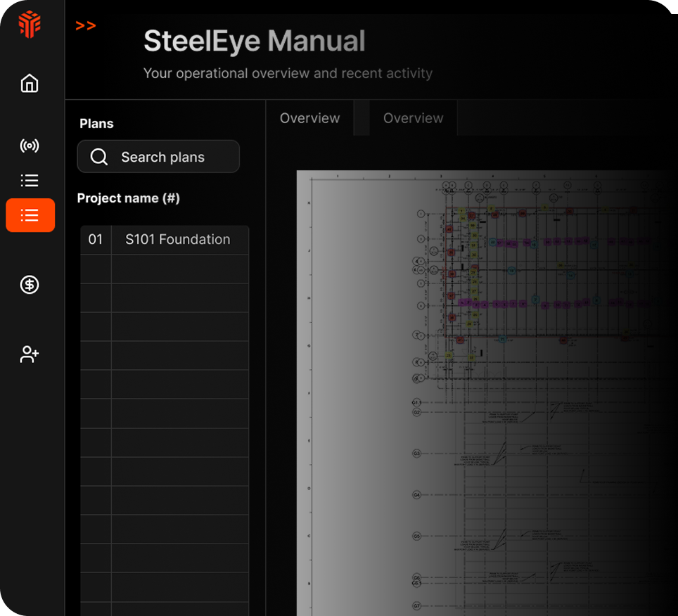Click the invite user icon
The width and height of the screenshot is (678, 616).
coord(29,354)
